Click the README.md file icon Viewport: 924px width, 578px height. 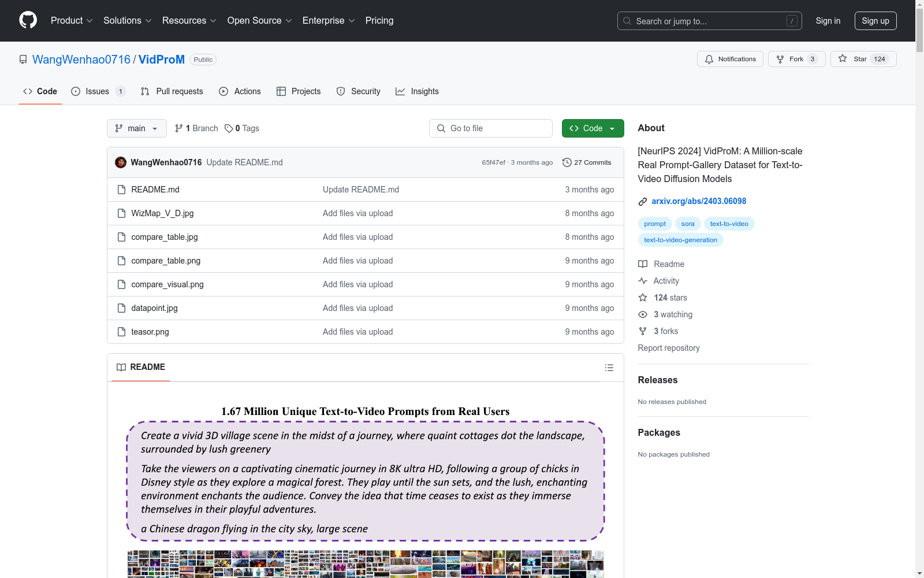[121, 190]
